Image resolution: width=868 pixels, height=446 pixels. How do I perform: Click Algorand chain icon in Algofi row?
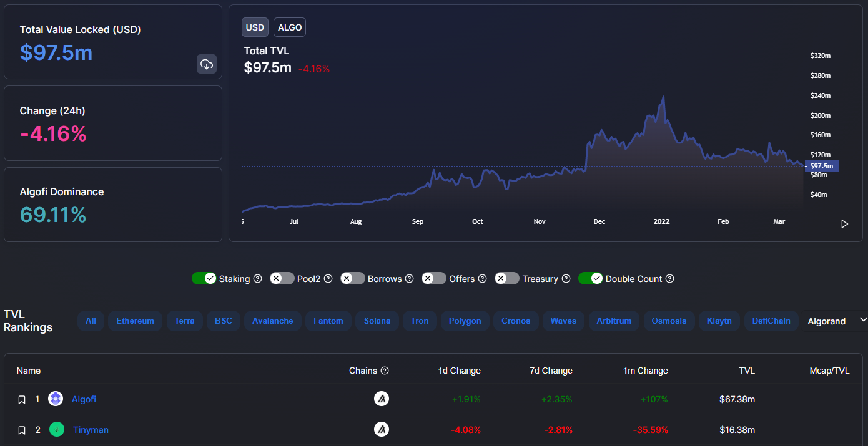[382, 399]
